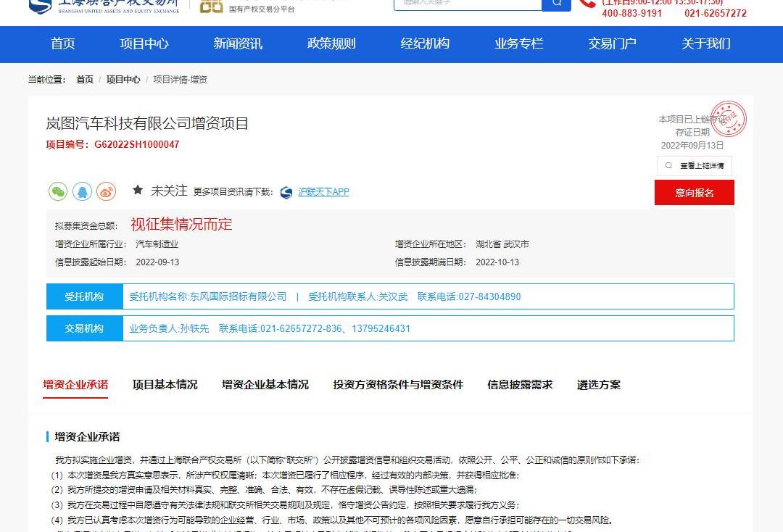
Task: Share via the WeChat icon
Action: tap(58, 191)
